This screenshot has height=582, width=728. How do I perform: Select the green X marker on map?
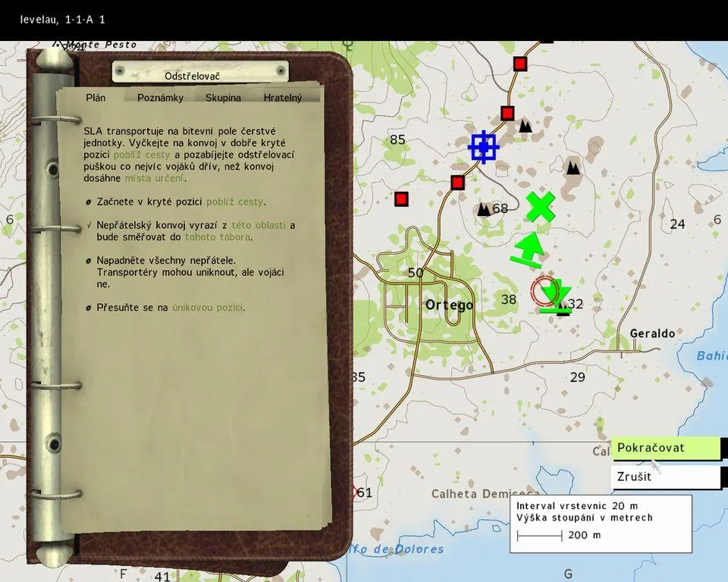coord(540,206)
